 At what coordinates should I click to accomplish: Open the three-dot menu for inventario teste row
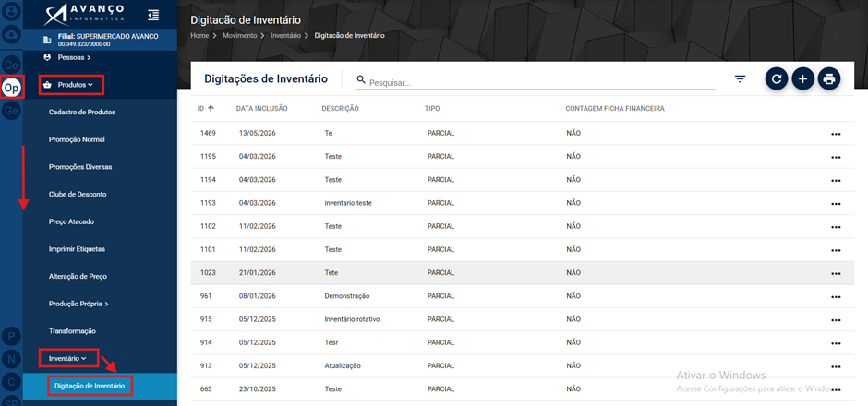pos(836,204)
